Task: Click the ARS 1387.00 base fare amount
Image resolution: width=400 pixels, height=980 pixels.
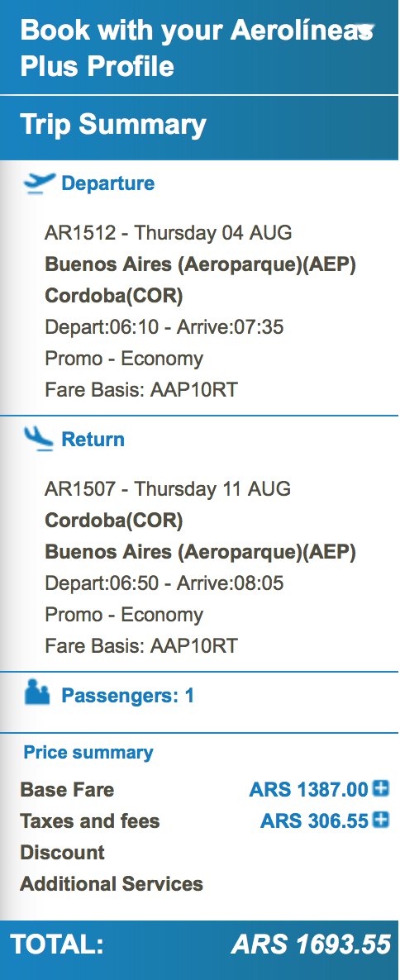Action: [309, 789]
